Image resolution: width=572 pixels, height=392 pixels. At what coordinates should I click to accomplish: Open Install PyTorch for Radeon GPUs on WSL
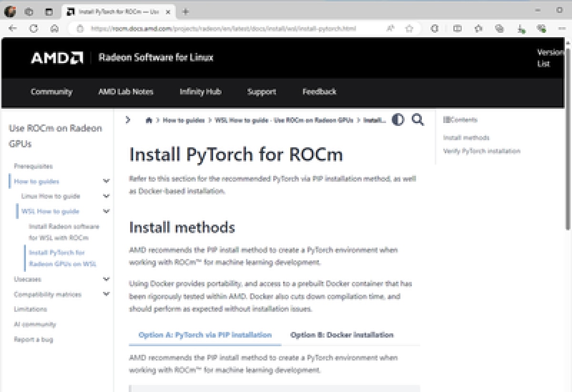point(62,258)
